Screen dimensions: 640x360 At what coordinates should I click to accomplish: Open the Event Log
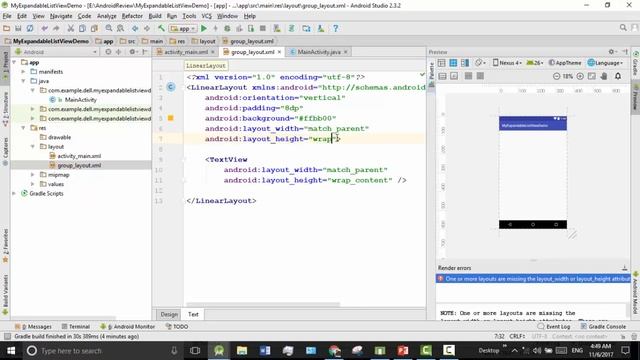click(554, 327)
